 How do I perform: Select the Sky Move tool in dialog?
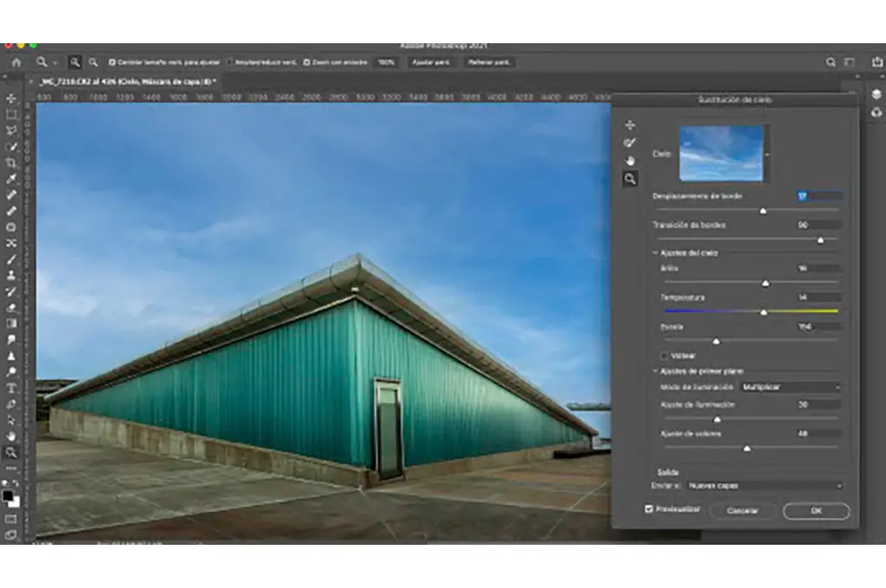point(630,125)
